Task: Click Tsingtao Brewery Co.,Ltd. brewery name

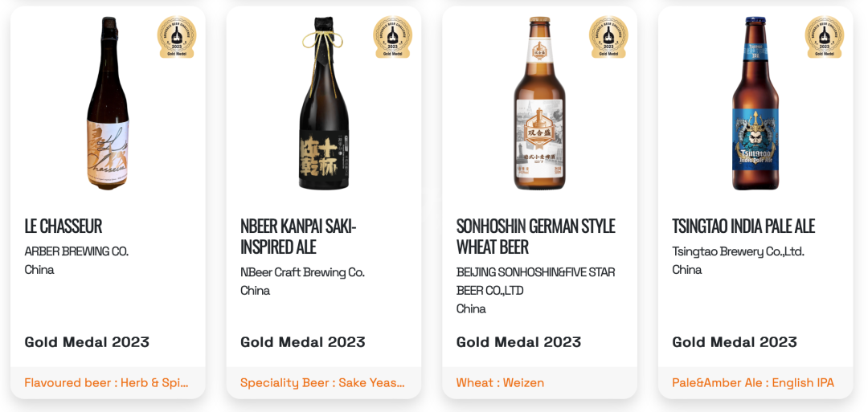Action: click(738, 251)
